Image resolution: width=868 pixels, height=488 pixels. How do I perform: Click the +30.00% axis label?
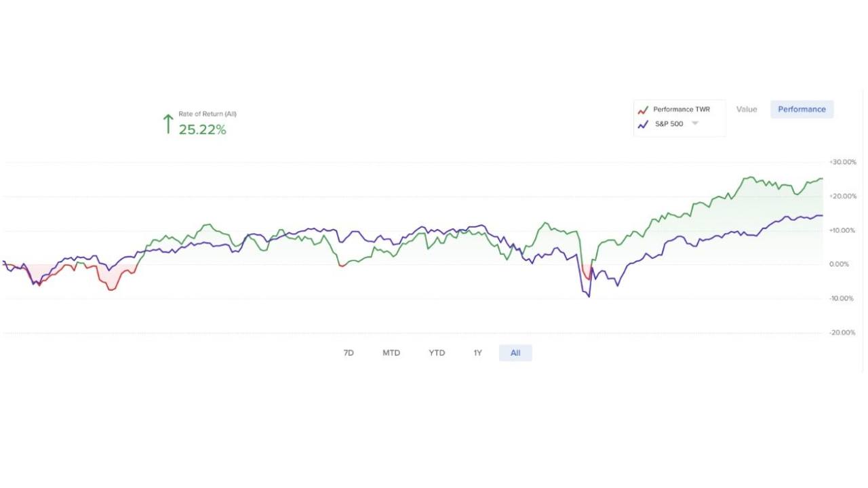tap(842, 163)
